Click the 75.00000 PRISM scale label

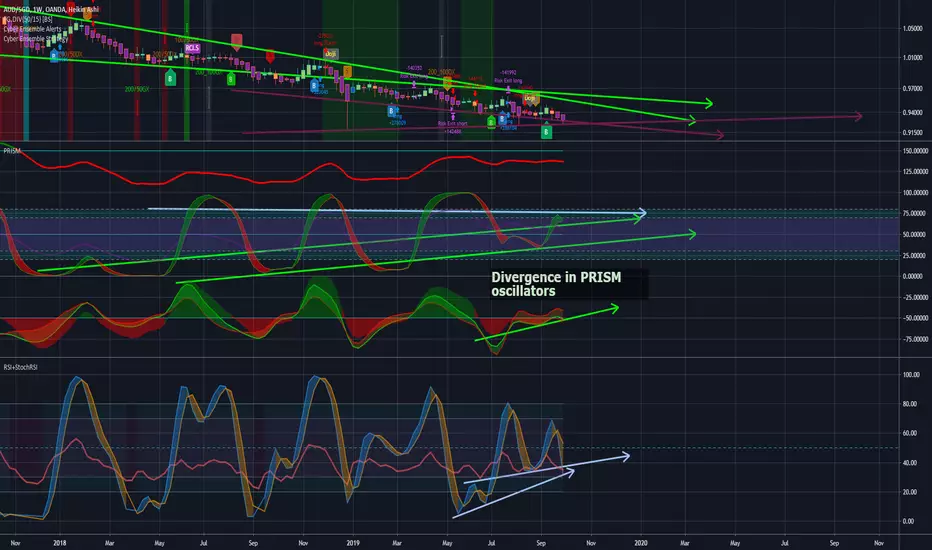click(x=915, y=213)
